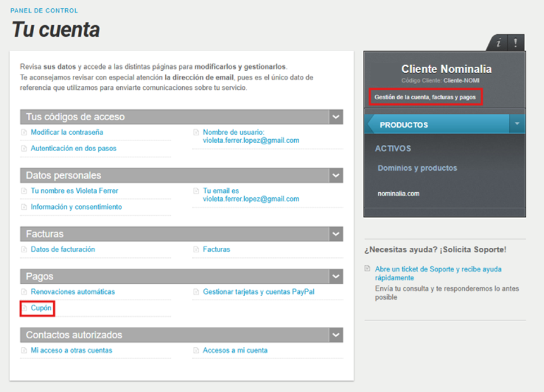Click document icon beside Modificar la contraseña
The height and width of the screenshot is (392, 544).
tap(24, 132)
